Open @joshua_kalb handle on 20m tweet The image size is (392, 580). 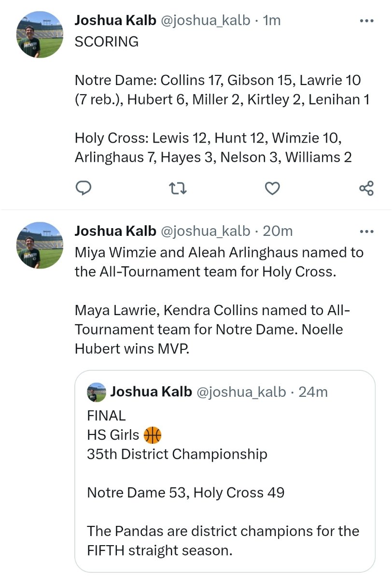205,231
